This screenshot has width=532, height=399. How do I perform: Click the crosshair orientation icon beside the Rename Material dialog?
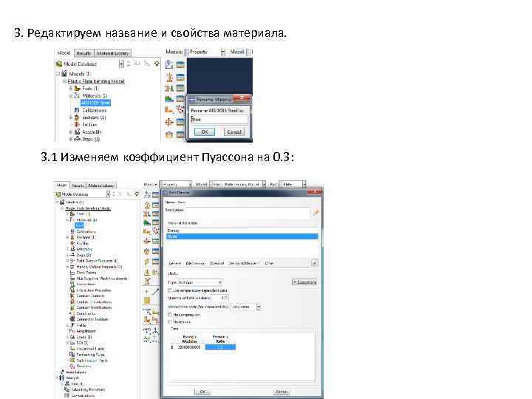[x=169, y=122]
